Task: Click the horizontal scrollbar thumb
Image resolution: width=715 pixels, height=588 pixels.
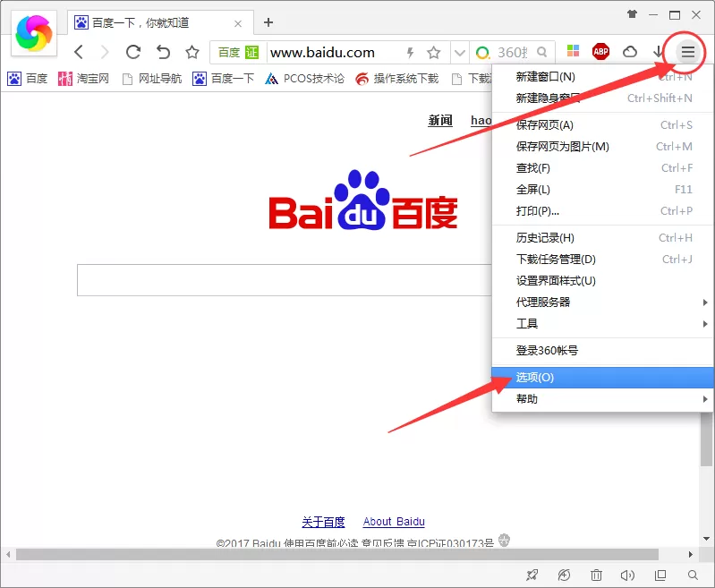Action: 337,554
